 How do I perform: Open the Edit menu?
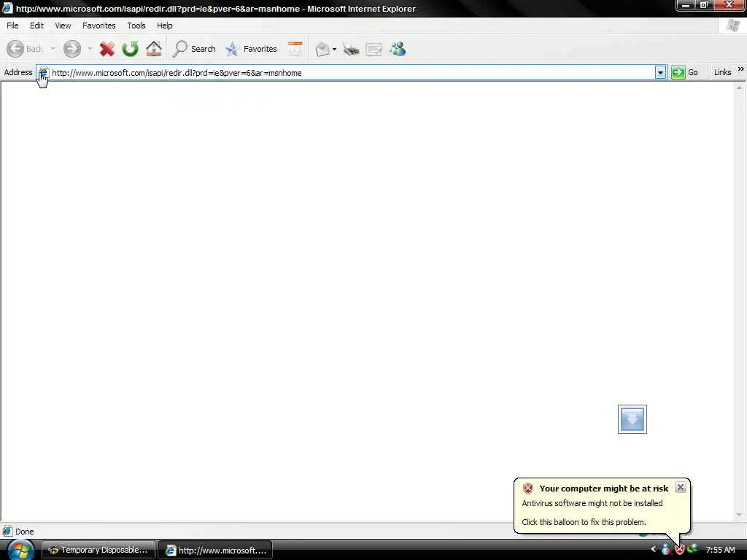(x=36, y=26)
